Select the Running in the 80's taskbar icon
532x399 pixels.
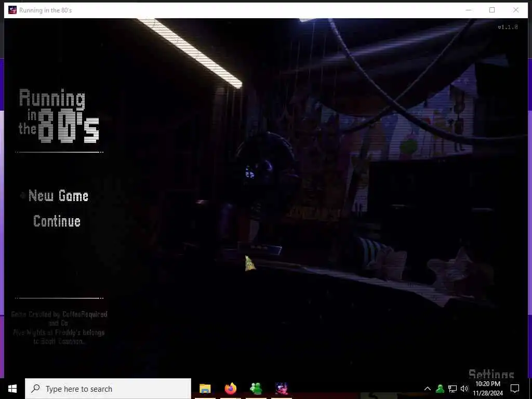point(282,389)
